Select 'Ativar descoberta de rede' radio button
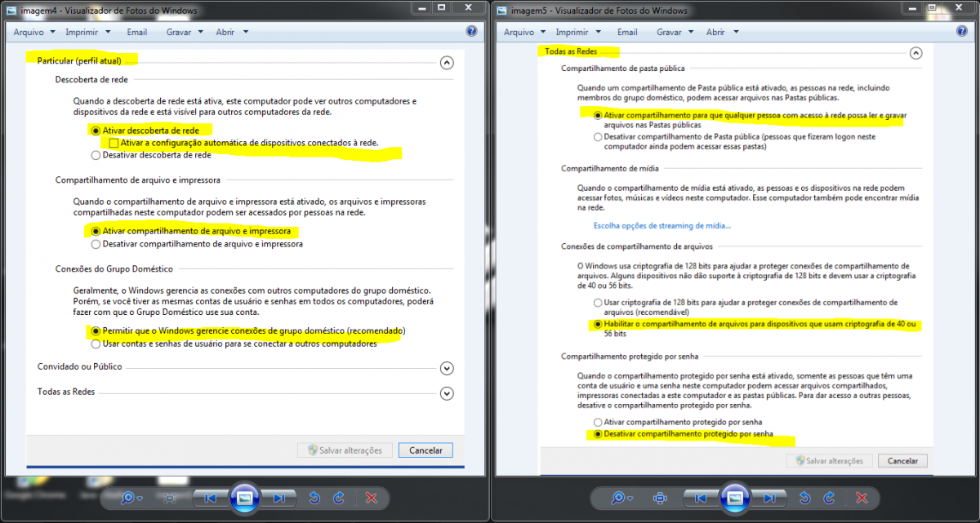Image resolution: width=980 pixels, height=523 pixels. [96, 130]
